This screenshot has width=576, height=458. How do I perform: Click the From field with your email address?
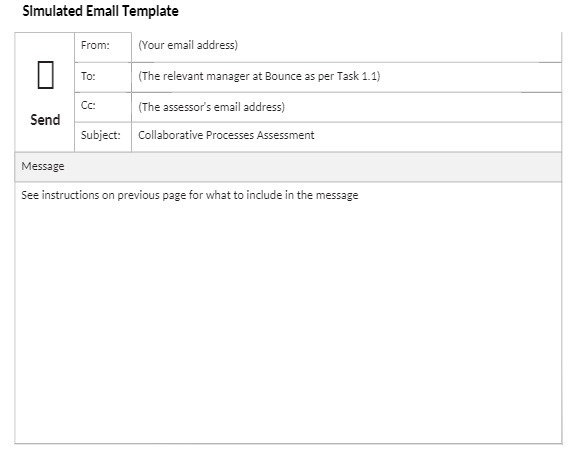pos(346,47)
